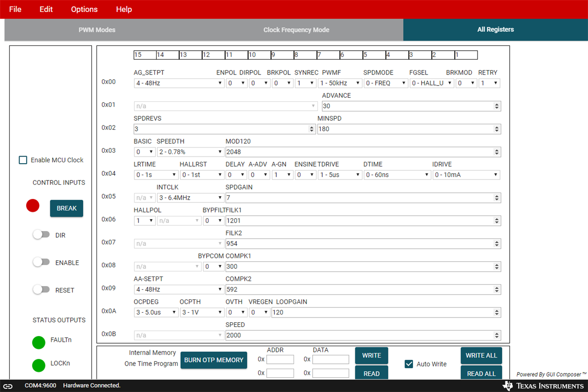Click the FILK2 value field
This screenshot has width=588, height=392.
(363, 244)
